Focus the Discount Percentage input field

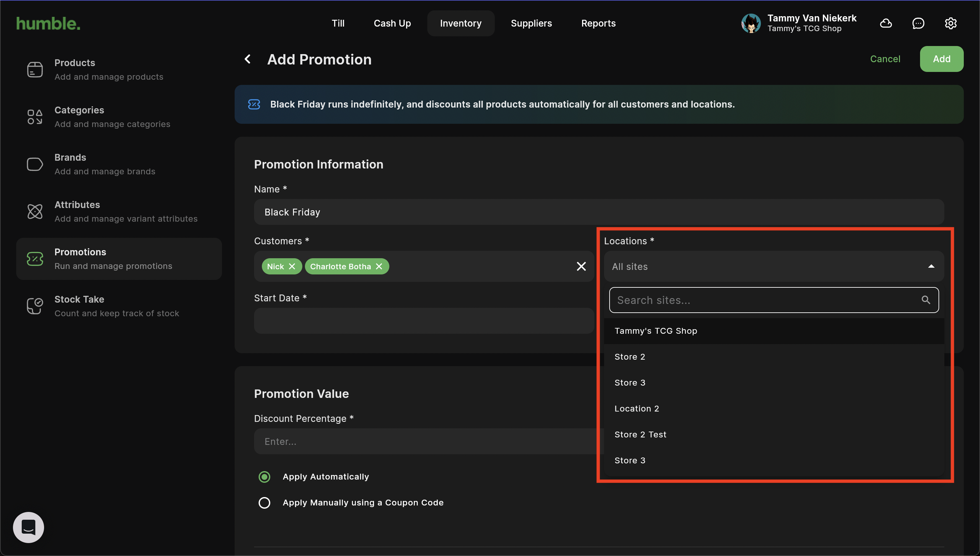coord(424,441)
